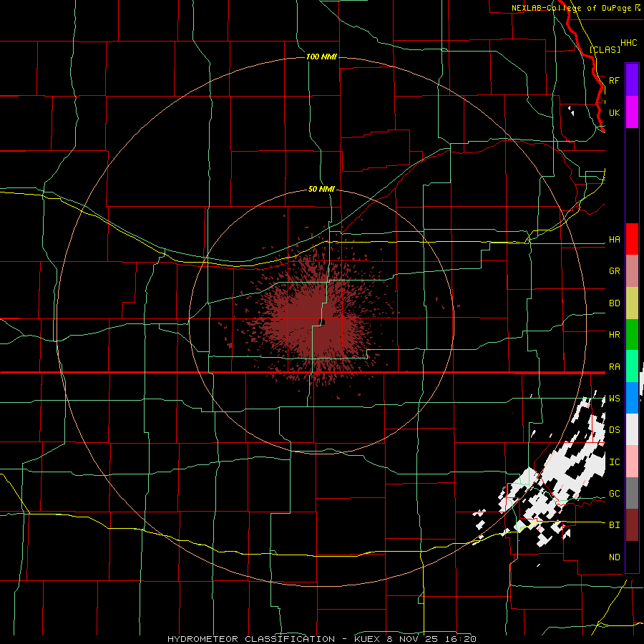Click the RF legend label
Screen dimensions: 644x644
click(x=614, y=80)
